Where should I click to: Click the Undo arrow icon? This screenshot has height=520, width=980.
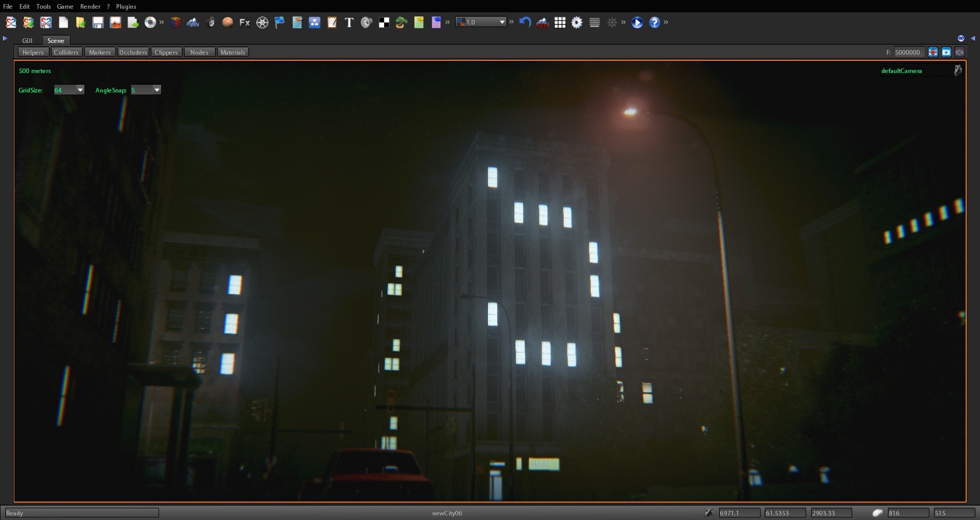(525, 22)
